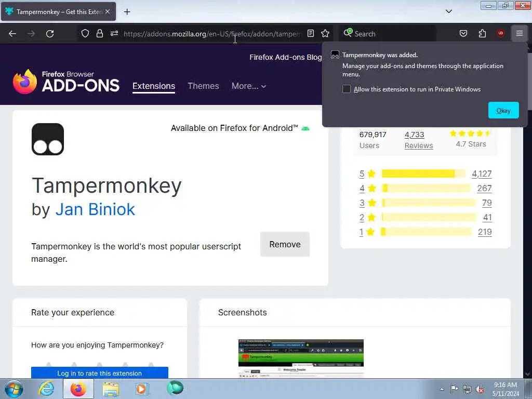Show hidden system tray icons
This screenshot has height=399, width=532.
(442, 389)
